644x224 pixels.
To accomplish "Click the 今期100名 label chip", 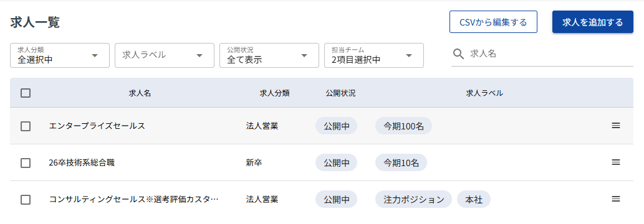I will coord(403,126).
